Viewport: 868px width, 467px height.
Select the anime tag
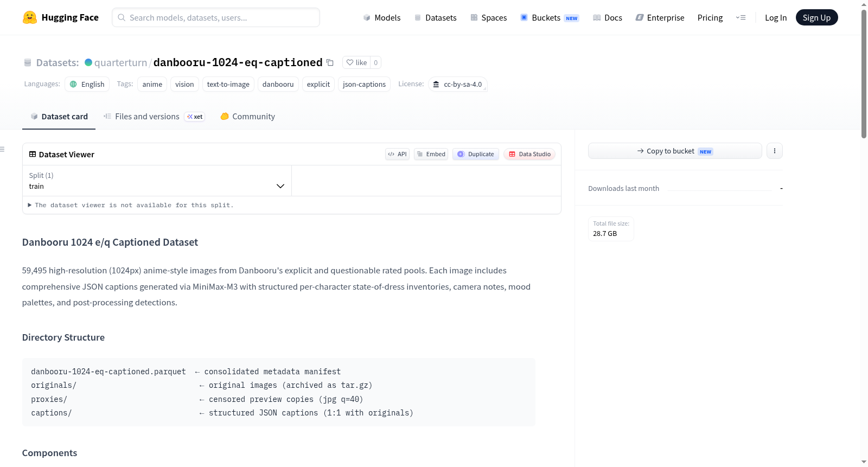(x=152, y=84)
